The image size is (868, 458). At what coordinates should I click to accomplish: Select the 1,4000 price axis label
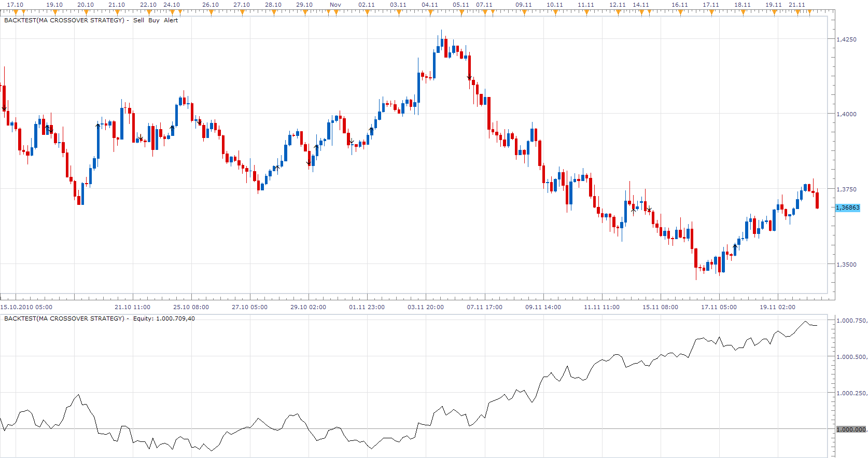(x=846, y=114)
